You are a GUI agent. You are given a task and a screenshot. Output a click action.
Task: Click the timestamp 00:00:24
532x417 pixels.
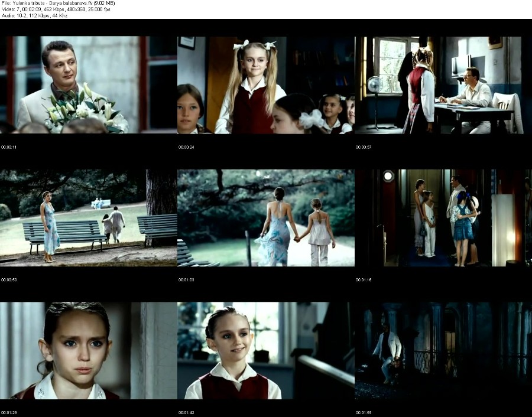tap(186, 147)
